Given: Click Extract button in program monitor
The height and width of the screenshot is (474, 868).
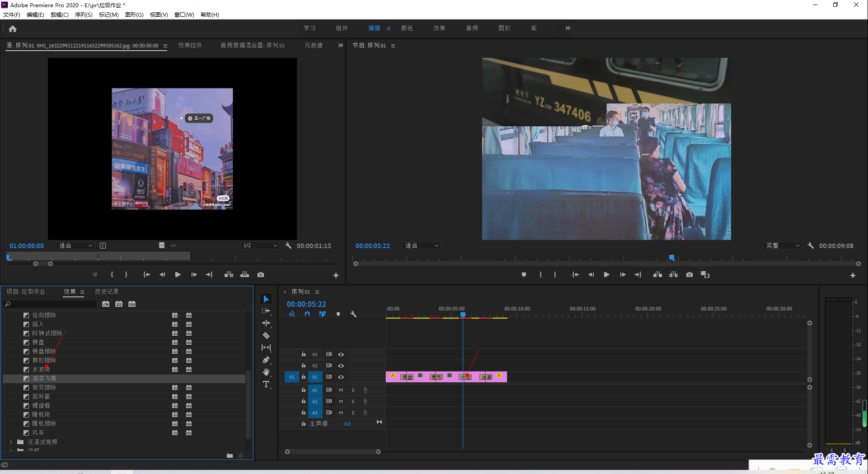Looking at the screenshot, I should (x=673, y=275).
